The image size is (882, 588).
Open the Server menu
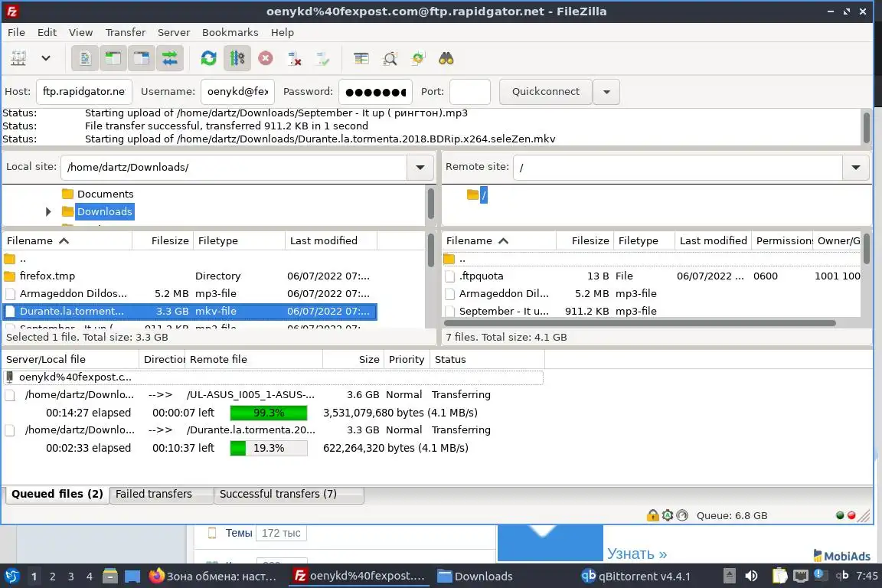pyautogui.click(x=173, y=32)
